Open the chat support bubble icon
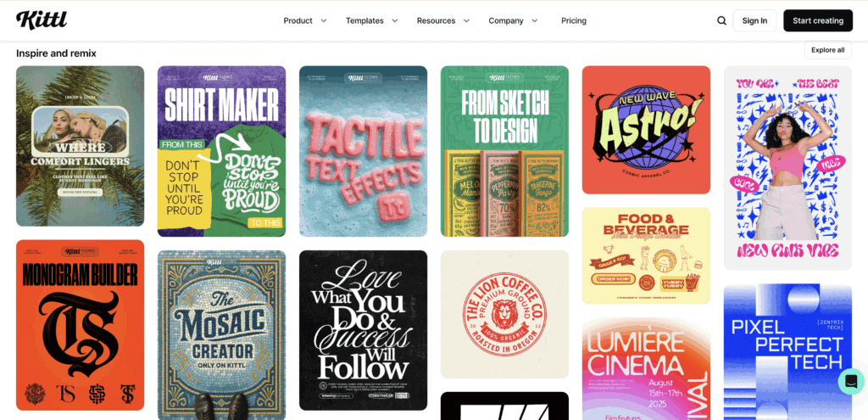 coord(850,381)
